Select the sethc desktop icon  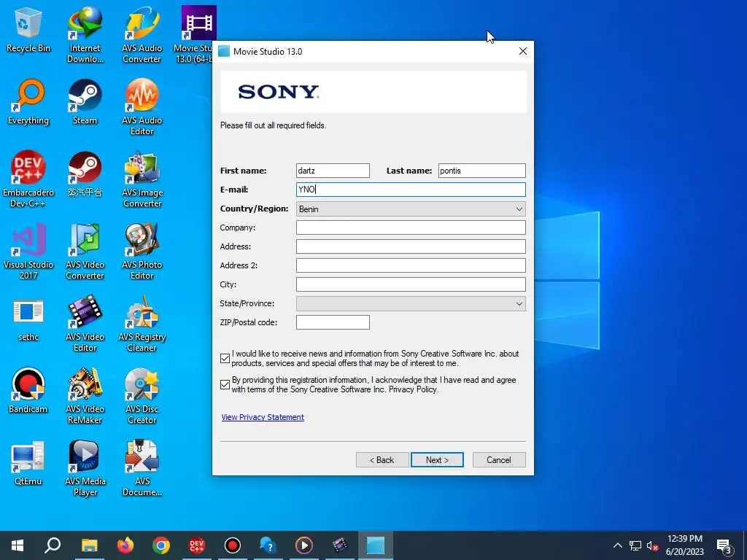point(28,319)
